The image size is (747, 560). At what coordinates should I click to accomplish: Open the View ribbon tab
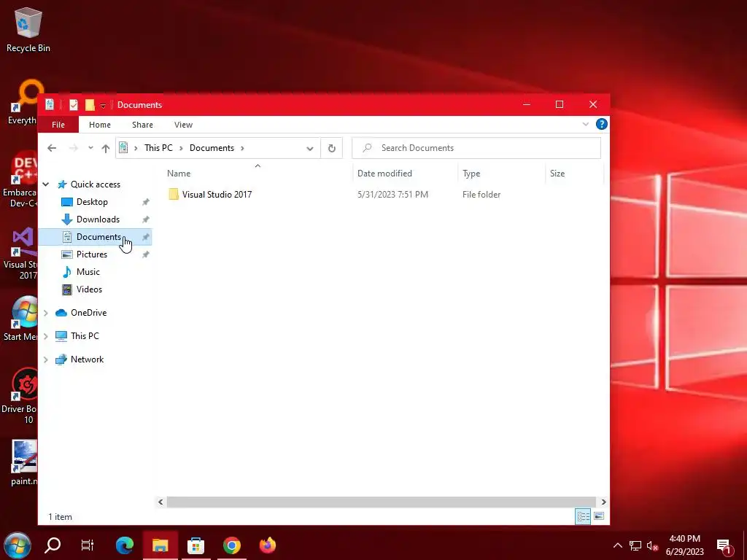coord(183,125)
